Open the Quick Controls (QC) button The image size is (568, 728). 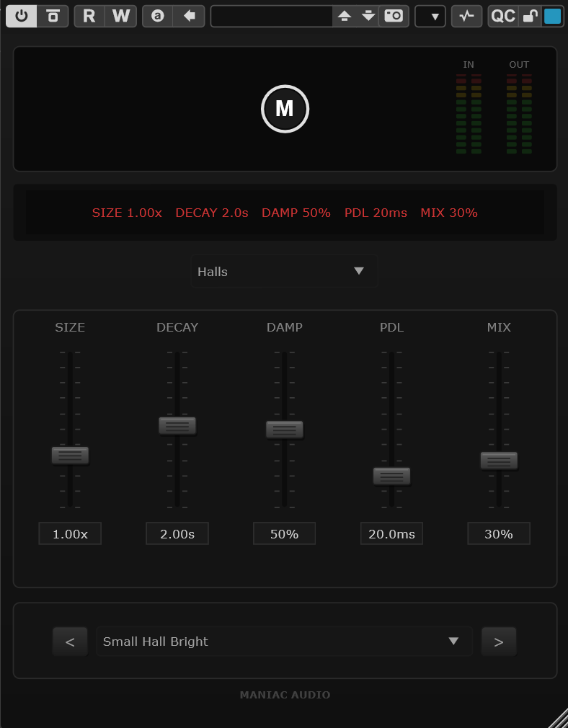pos(503,17)
